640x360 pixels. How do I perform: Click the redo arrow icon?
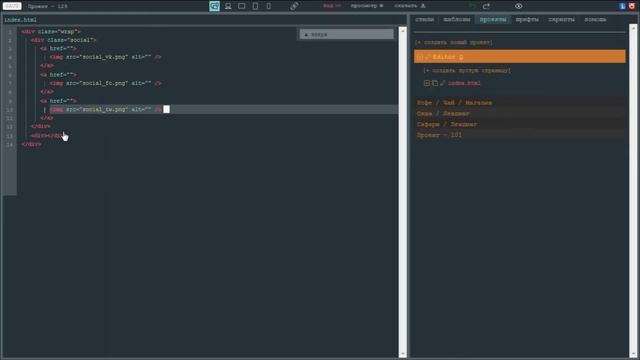pos(486,6)
